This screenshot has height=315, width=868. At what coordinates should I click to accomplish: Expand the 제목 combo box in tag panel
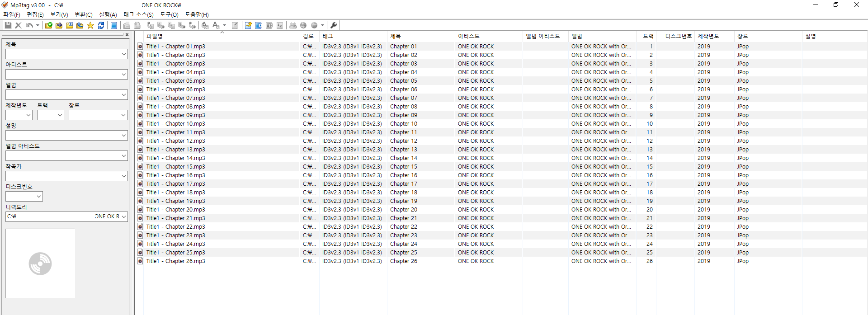pyautogui.click(x=124, y=54)
